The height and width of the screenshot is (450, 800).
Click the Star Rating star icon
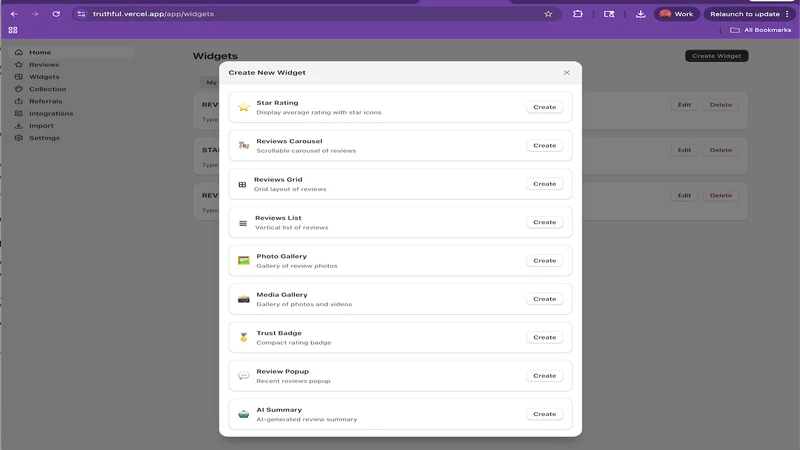pyautogui.click(x=244, y=107)
